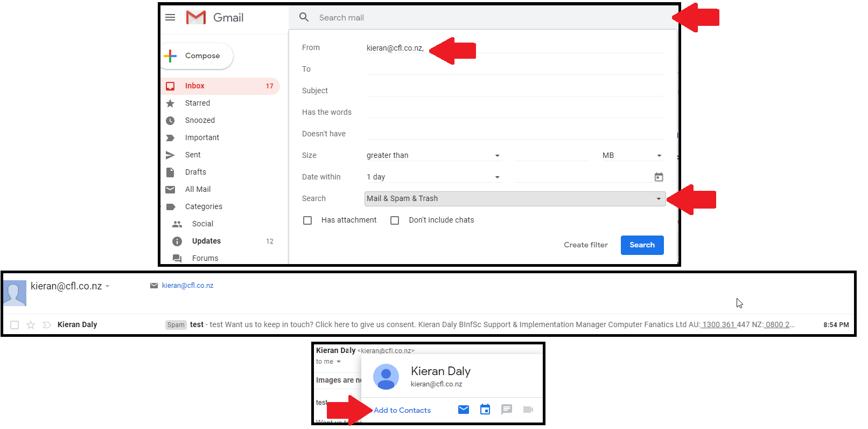Click the size value input field

click(552, 155)
